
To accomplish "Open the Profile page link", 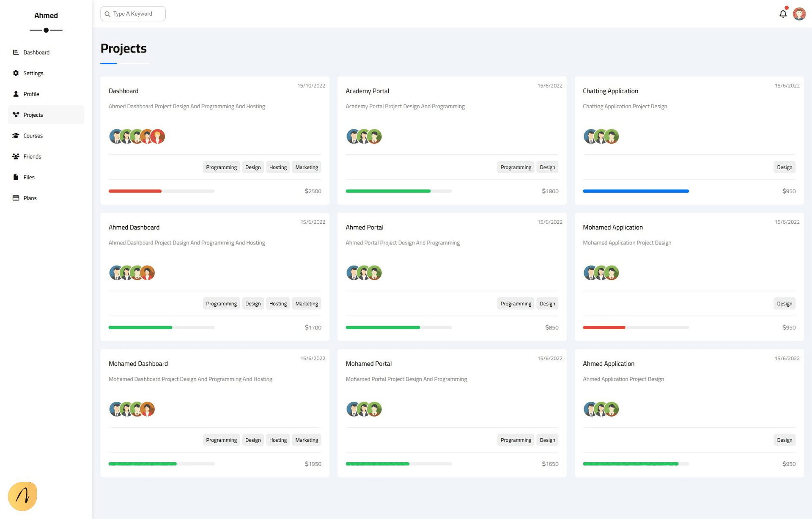I will click(46, 93).
